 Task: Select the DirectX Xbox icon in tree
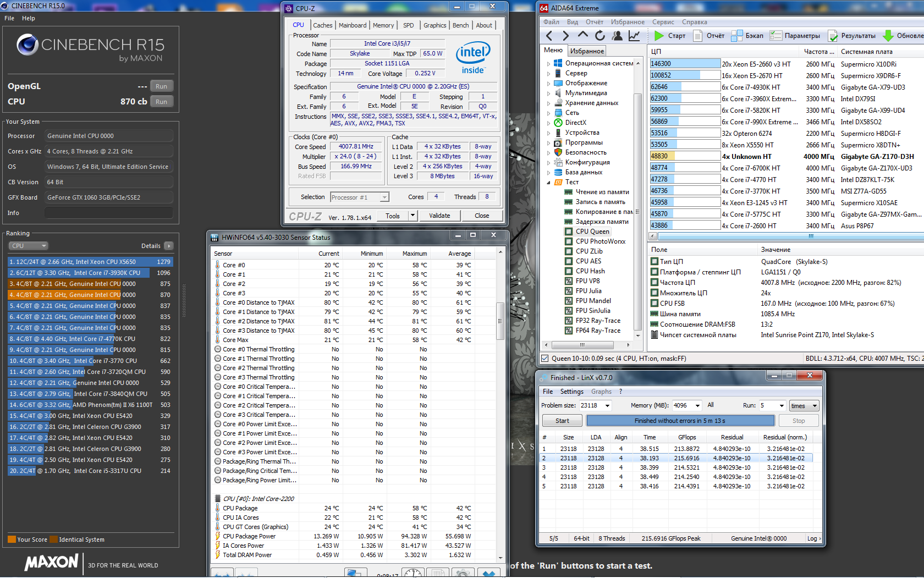(558, 123)
